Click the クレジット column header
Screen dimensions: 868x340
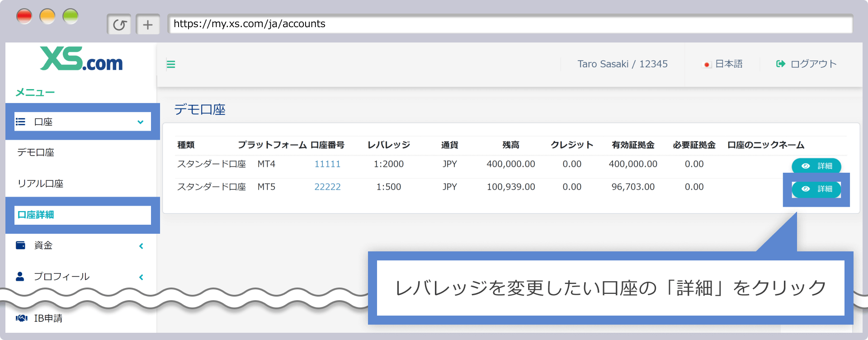pyautogui.click(x=572, y=145)
